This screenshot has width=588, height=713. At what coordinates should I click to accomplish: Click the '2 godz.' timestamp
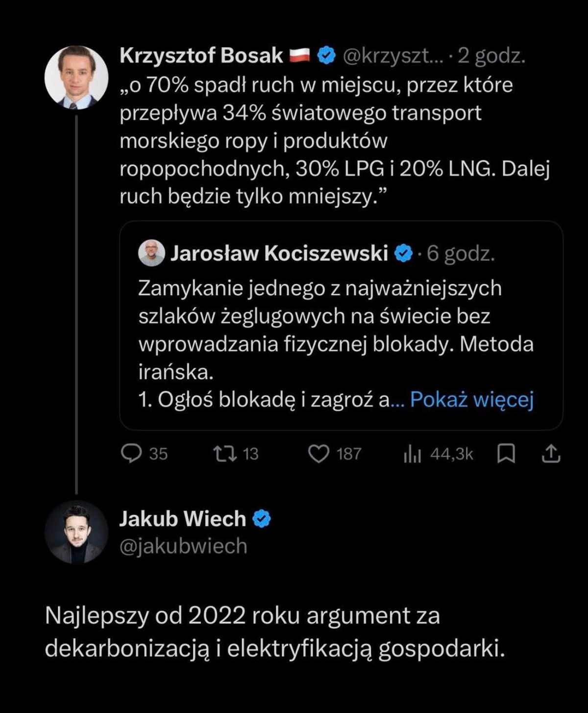491,56
